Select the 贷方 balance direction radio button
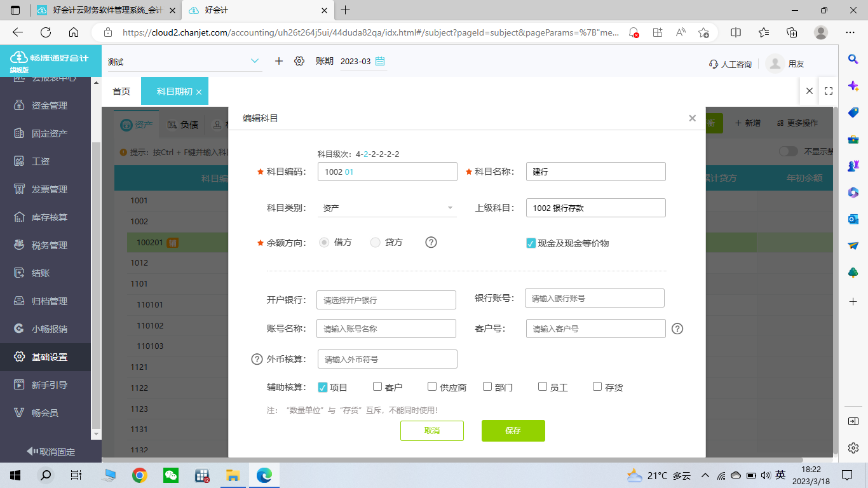The image size is (868, 488). click(375, 242)
